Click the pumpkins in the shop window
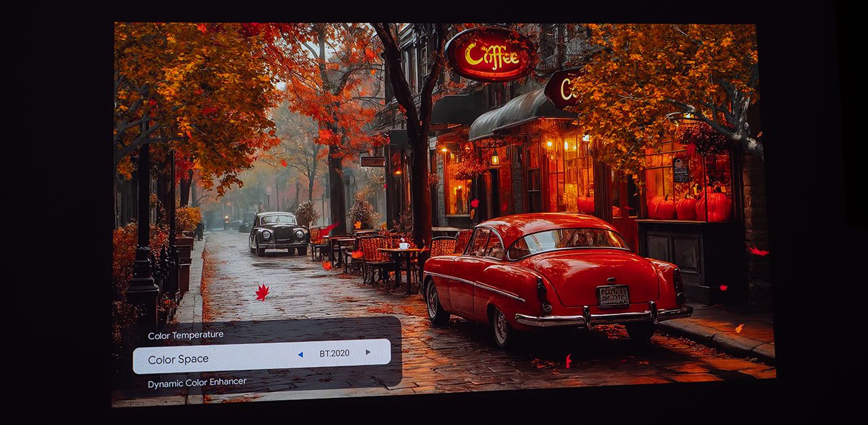 688,206
